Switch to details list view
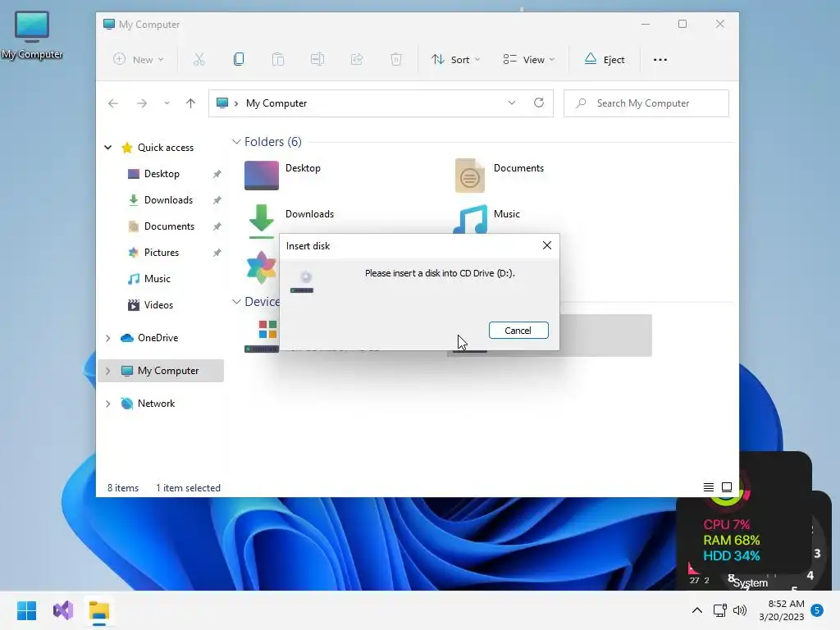Image resolution: width=840 pixels, height=630 pixels. (708, 487)
